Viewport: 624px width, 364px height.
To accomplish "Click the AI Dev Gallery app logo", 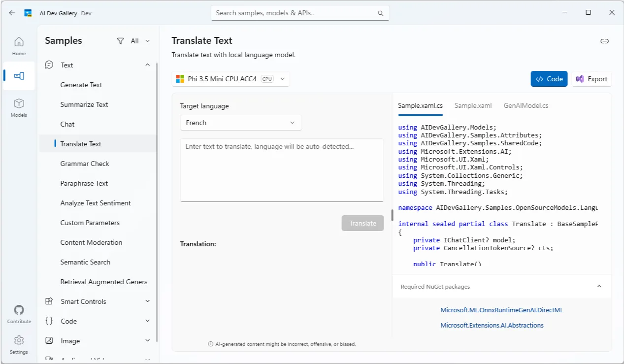I will [x=28, y=13].
